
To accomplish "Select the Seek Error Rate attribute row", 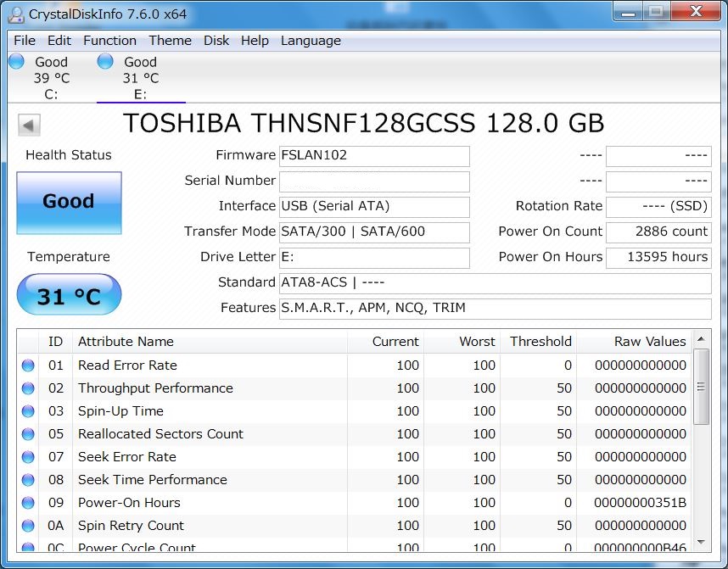I will (355, 457).
